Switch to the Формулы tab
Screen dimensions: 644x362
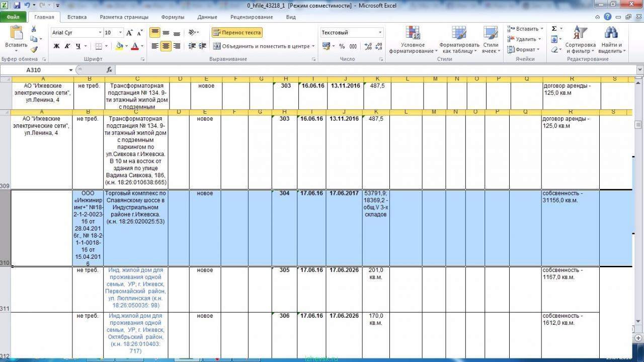point(173,17)
